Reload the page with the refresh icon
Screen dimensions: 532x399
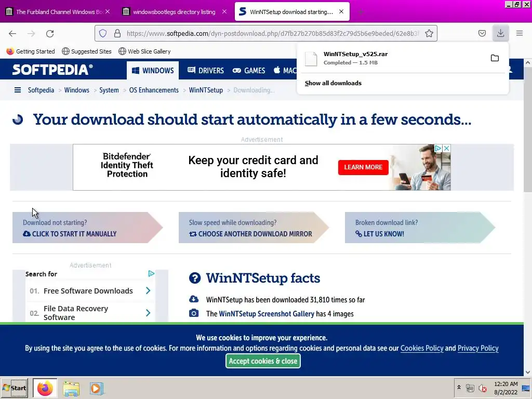(50, 33)
